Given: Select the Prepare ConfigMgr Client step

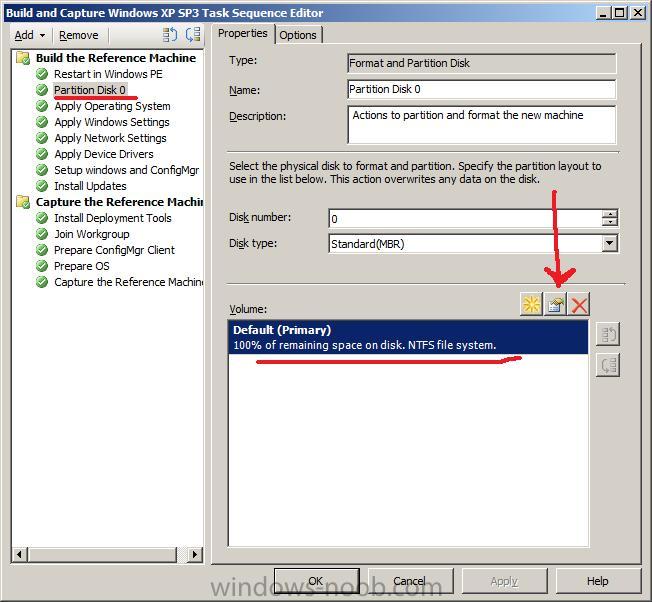Looking at the screenshot, I should [114, 250].
